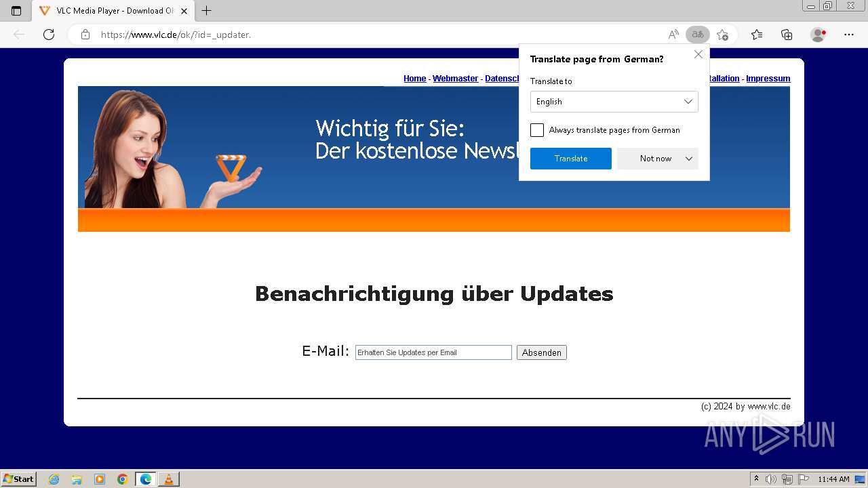
Task: Open the Action Center flag icon
Action: pos(804,479)
